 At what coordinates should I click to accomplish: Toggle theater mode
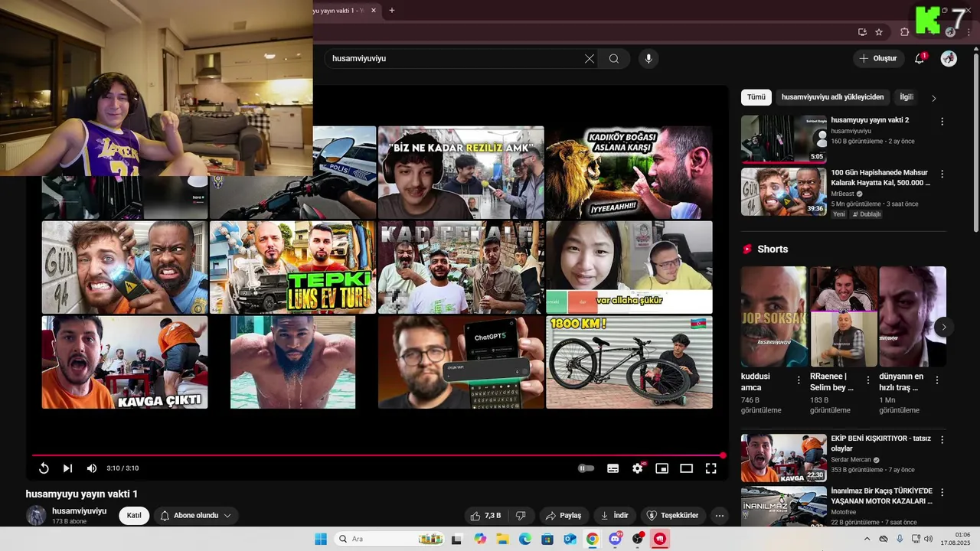click(x=686, y=468)
